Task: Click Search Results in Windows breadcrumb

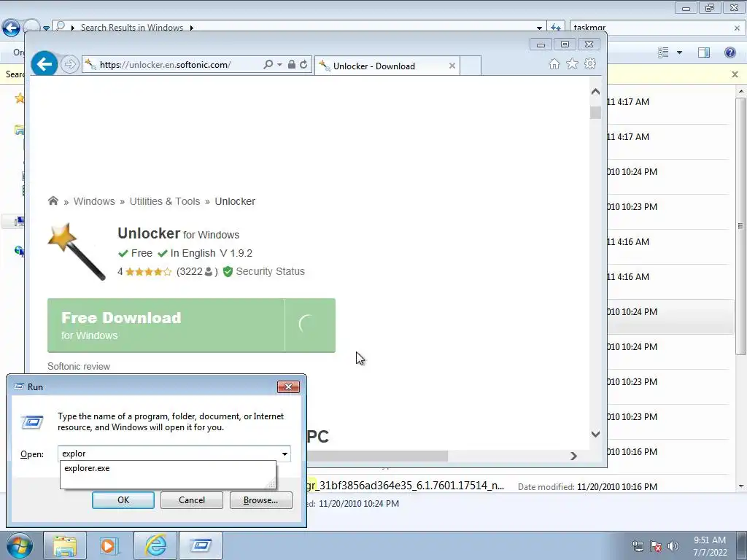Action: [x=132, y=28]
